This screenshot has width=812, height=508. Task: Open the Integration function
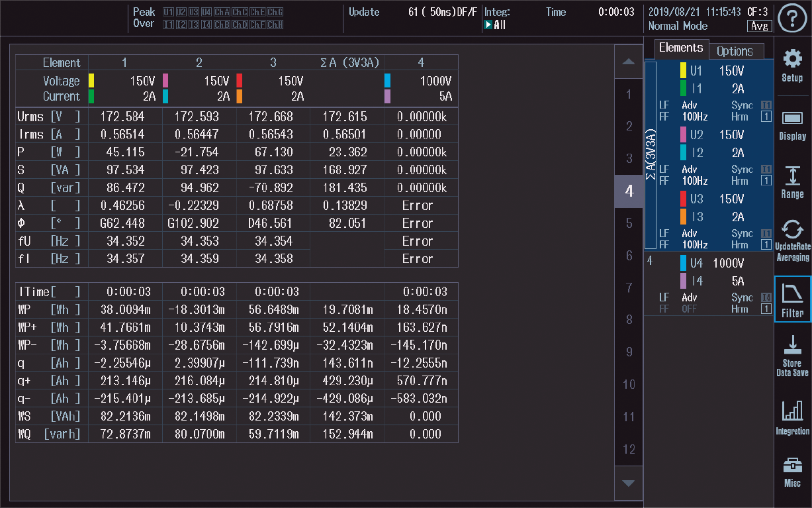click(x=793, y=417)
